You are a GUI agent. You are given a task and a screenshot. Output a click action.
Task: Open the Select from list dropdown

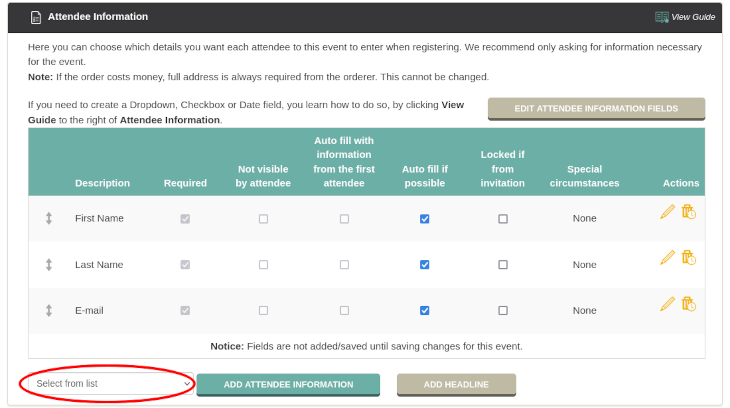pyautogui.click(x=111, y=384)
